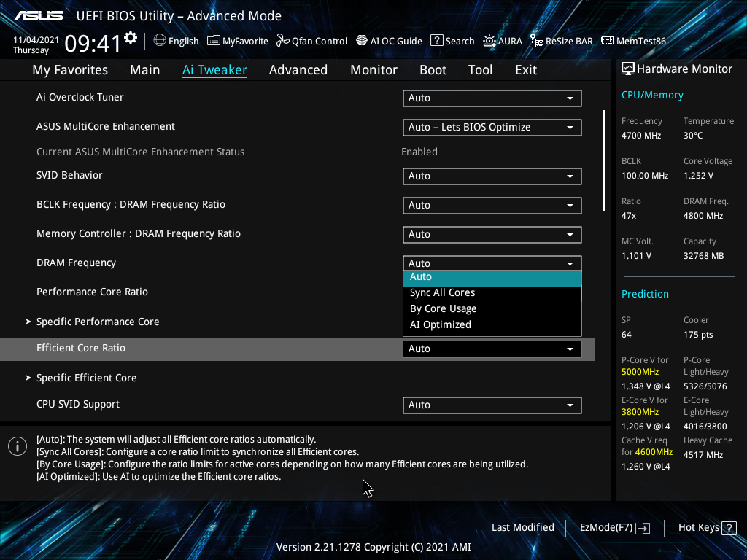Launch MemTest86 memory icon
The width and height of the screenshot is (747, 560).
(x=608, y=41)
